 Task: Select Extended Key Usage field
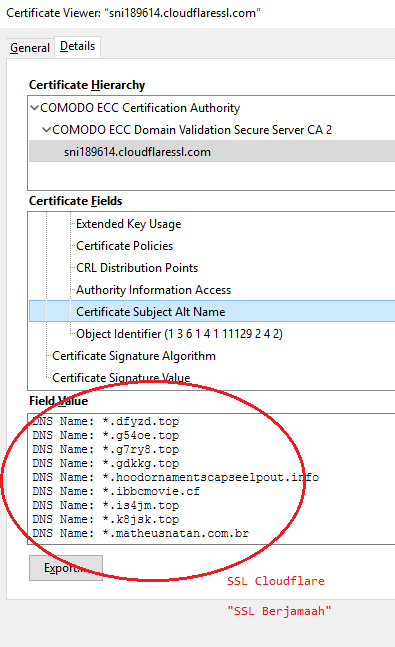click(128, 224)
